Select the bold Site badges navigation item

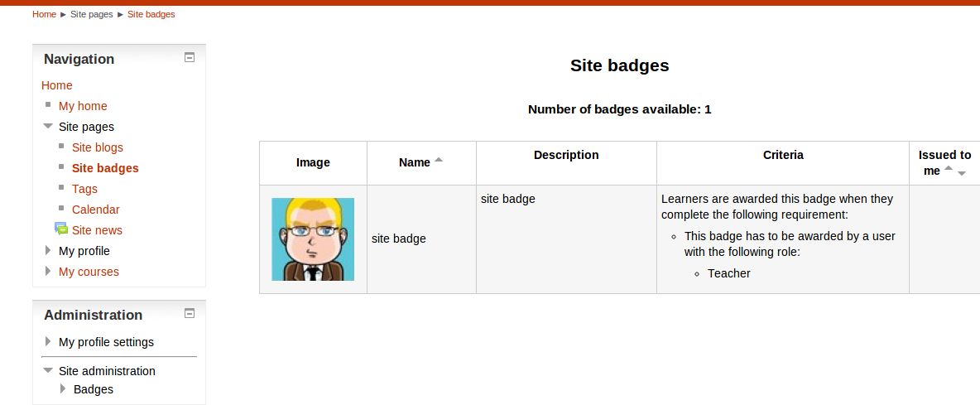[105, 168]
